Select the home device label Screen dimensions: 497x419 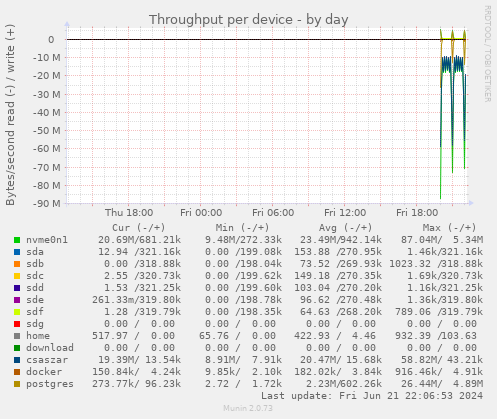coord(38,336)
